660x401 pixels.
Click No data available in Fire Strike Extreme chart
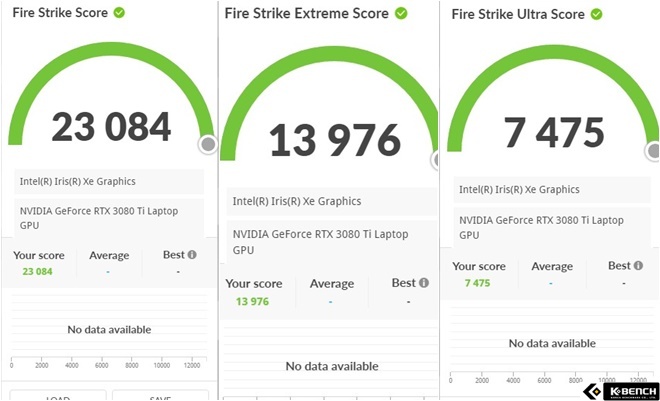(x=332, y=366)
